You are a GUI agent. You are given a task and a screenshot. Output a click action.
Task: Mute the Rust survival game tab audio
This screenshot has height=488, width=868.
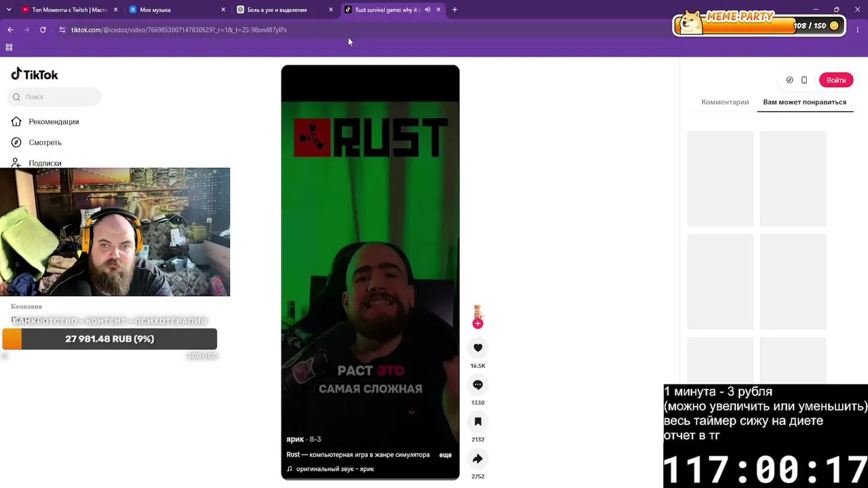point(427,9)
